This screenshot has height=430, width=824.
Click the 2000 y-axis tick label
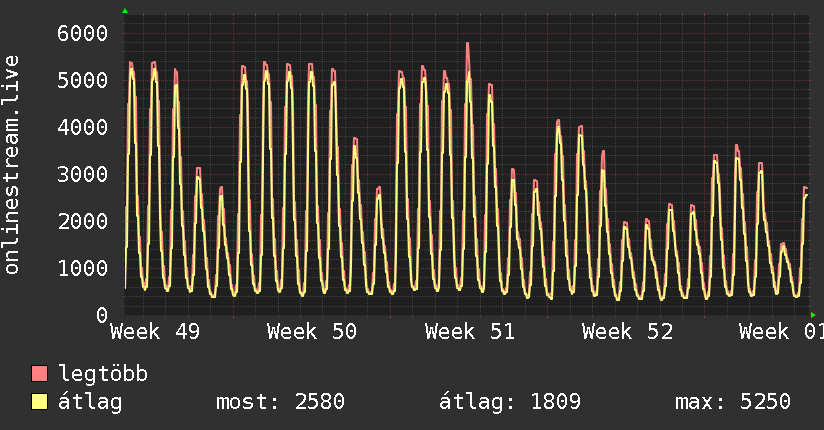click(x=83, y=221)
